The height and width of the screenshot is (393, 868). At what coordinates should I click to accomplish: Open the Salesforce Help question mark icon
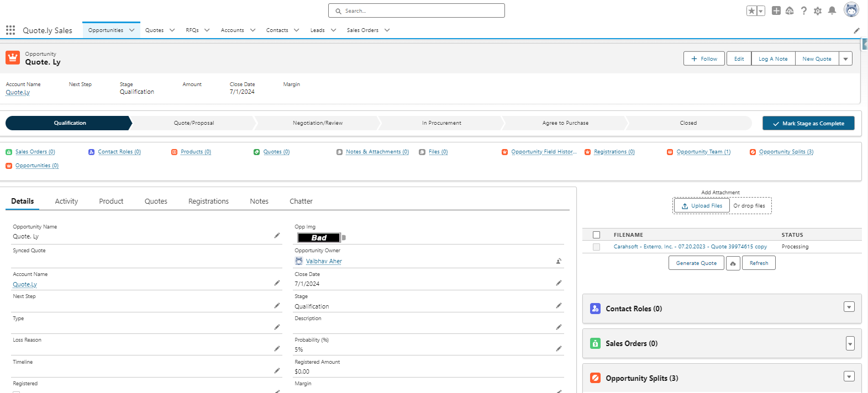coord(804,10)
